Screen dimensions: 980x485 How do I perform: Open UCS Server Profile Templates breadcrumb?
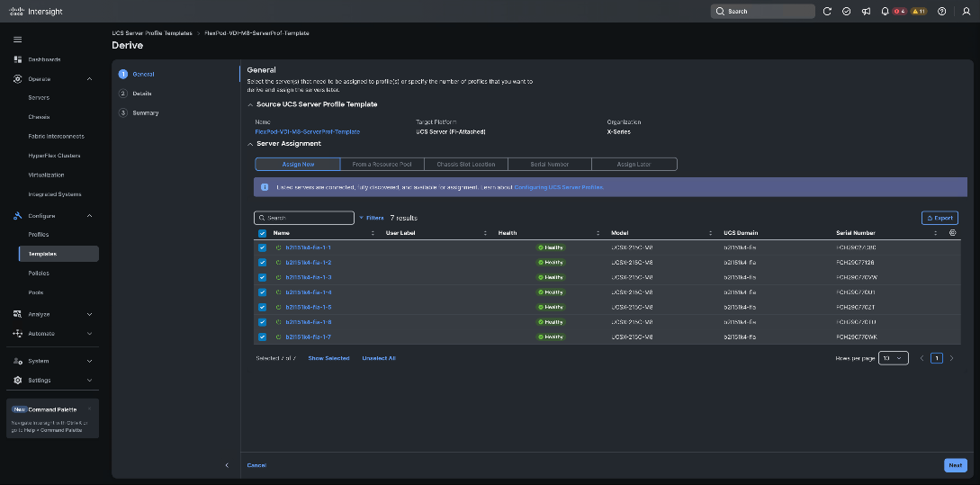152,33
